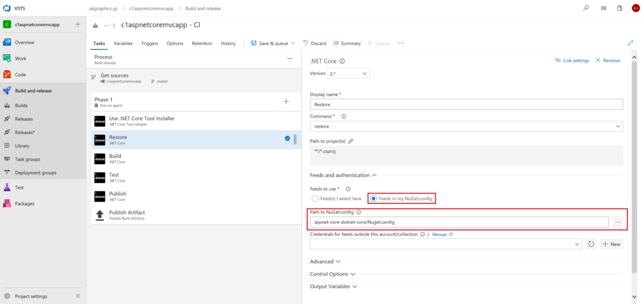Switch to the Triggers tab
This screenshot has width=644, height=304.
coord(150,43)
